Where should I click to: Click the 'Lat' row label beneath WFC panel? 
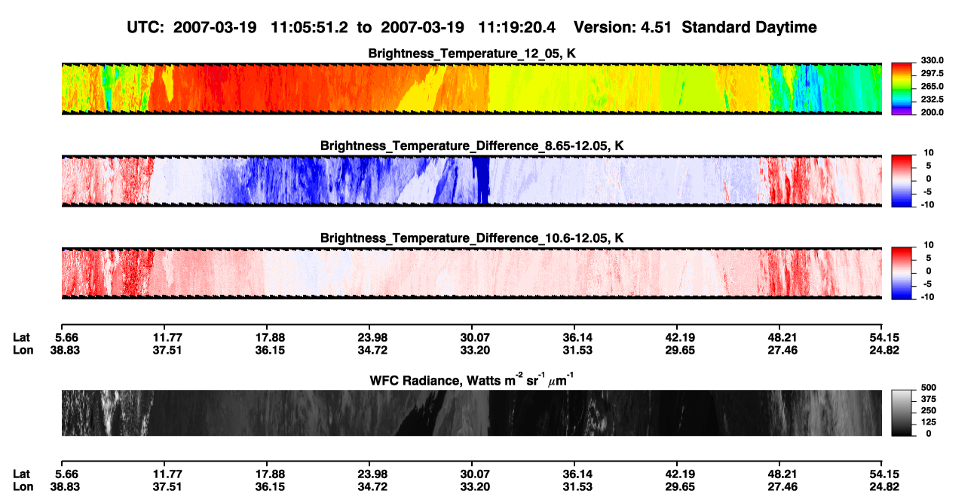pyautogui.click(x=21, y=474)
